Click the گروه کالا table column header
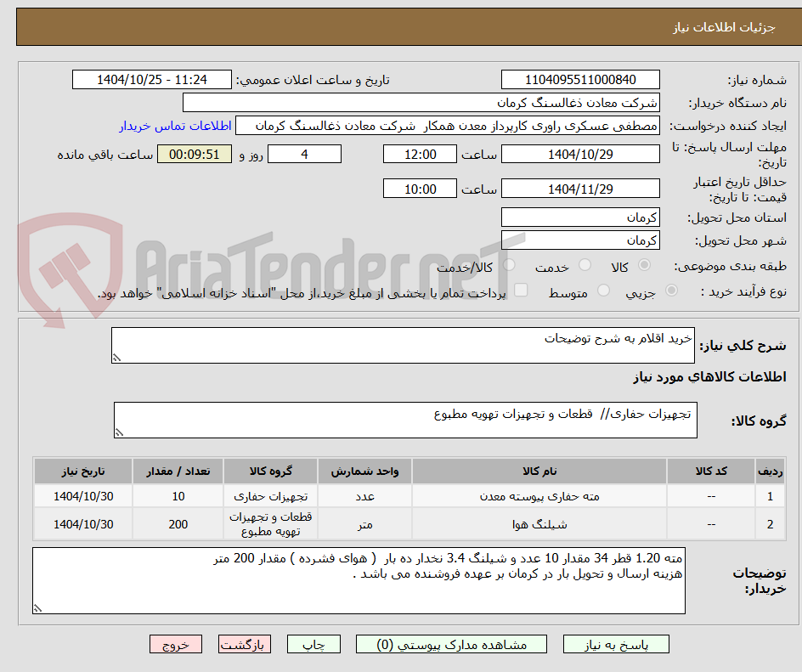The image size is (802, 672). pyautogui.click(x=270, y=471)
